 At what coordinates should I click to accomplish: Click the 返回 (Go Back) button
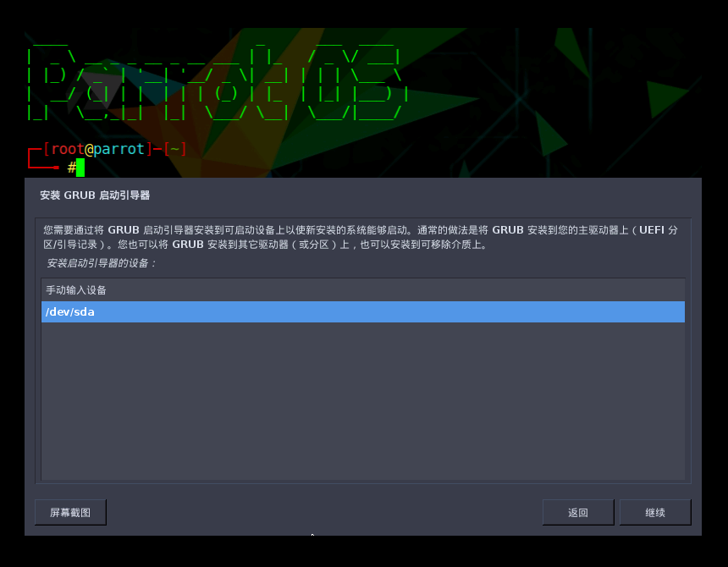pos(578,512)
